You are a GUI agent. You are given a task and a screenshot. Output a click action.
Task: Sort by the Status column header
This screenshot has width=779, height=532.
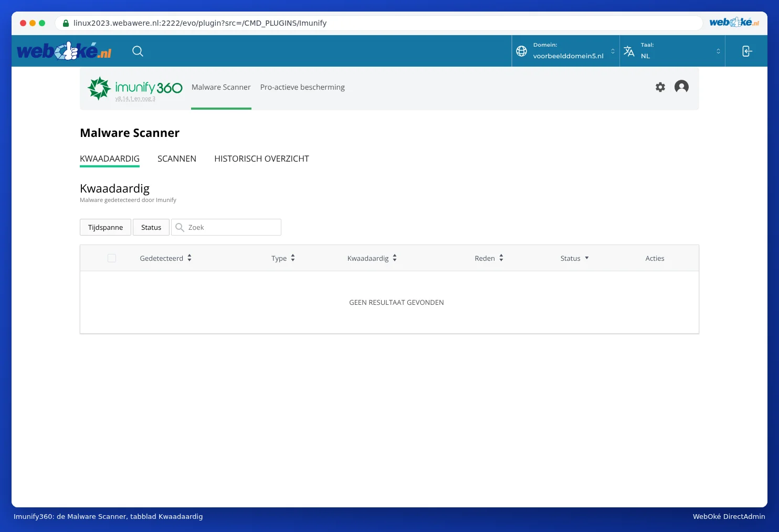click(575, 258)
